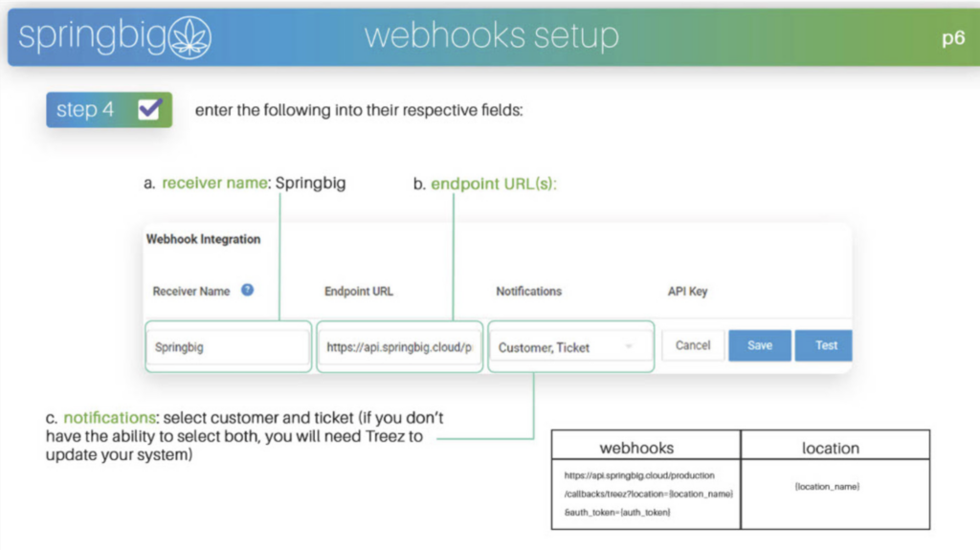
Task: Click the 'API Key' column label
Action: (x=687, y=291)
